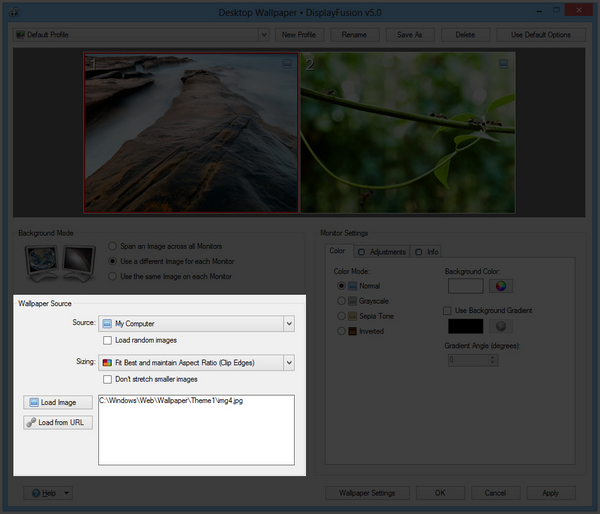The image size is (600, 514).
Task: Open the Info tab
Action: 428,251
